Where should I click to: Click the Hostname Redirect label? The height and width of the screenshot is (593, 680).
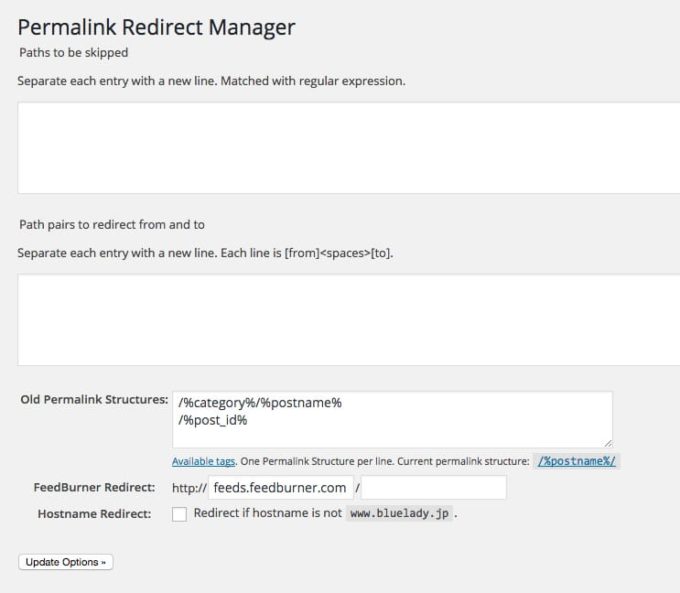click(94, 514)
